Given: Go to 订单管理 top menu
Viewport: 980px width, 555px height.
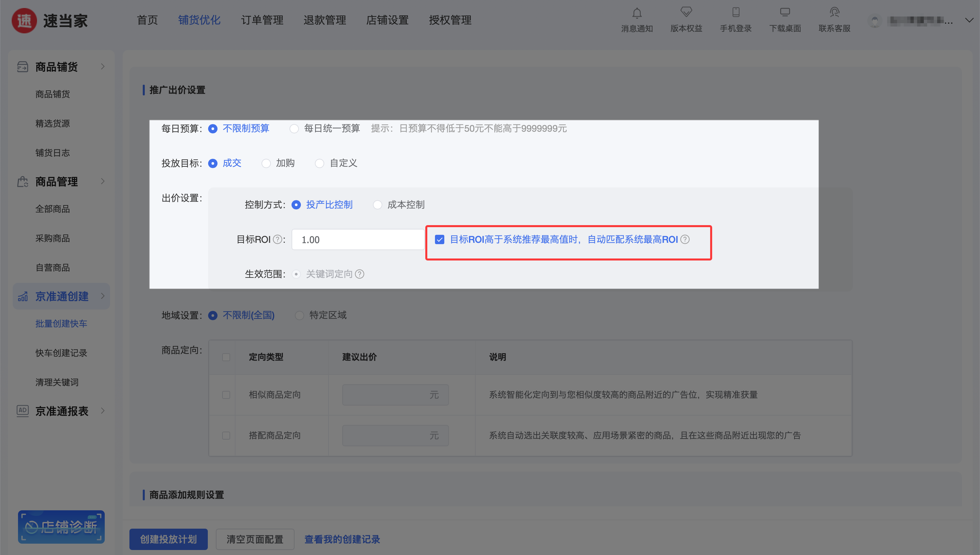Looking at the screenshot, I should [262, 20].
